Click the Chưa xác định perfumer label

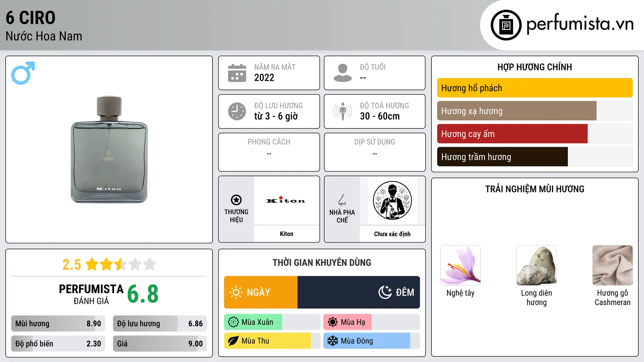392,234
